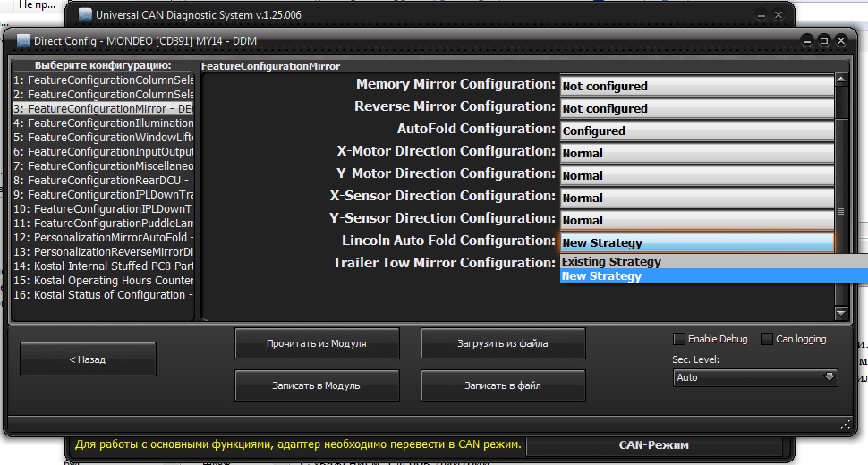
Task: Go back with the Назад button
Action: [88, 359]
